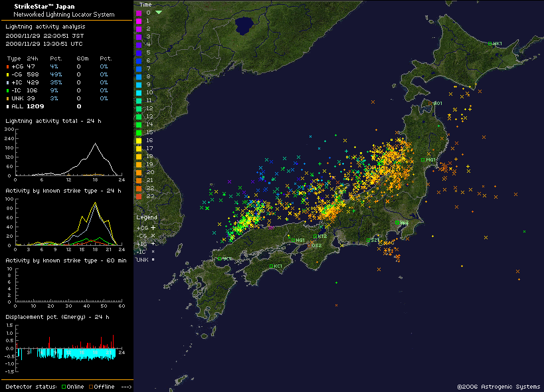Click the MG1 detector station marker
Viewport: 544px width, 392px height.
(x=422, y=159)
